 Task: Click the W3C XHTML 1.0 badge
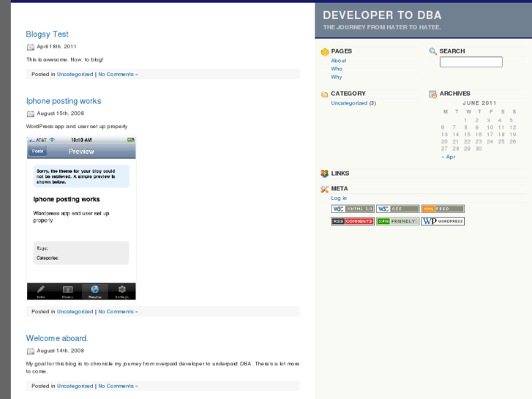point(353,209)
